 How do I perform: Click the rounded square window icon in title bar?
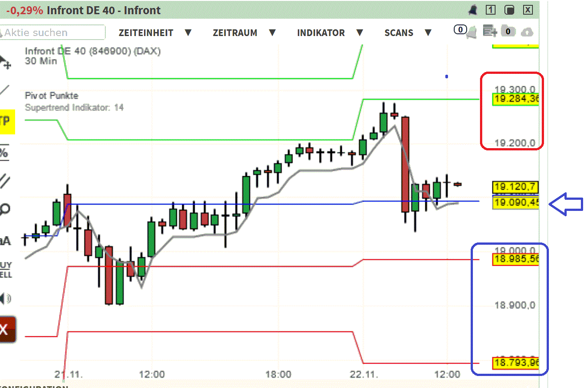click(509, 10)
